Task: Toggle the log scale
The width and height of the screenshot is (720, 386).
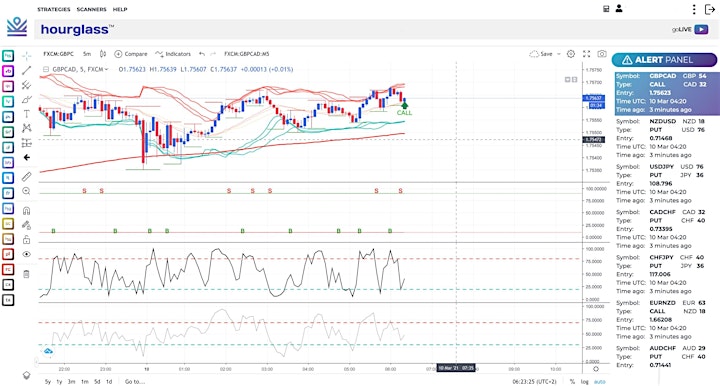Action: [x=585, y=381]
